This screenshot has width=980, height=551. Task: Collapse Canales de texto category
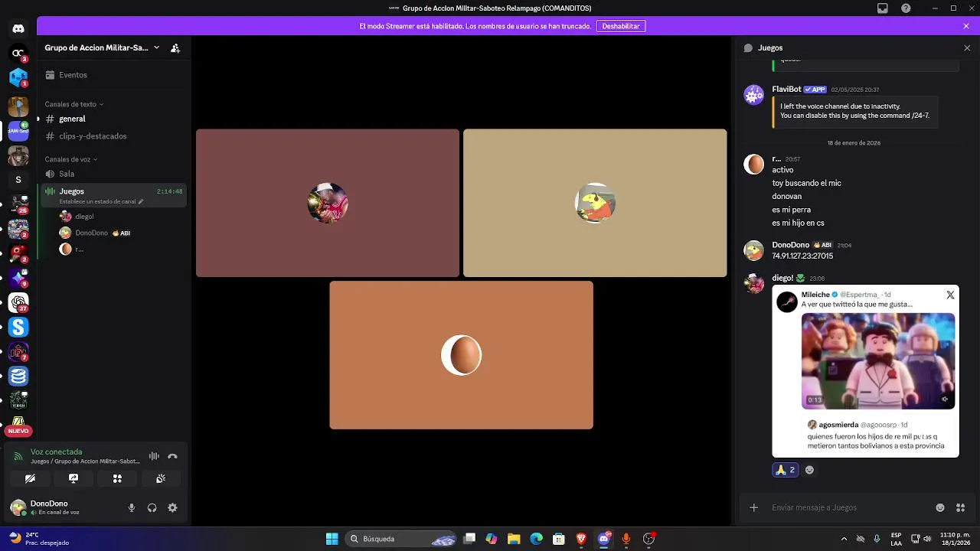[74, 104]
